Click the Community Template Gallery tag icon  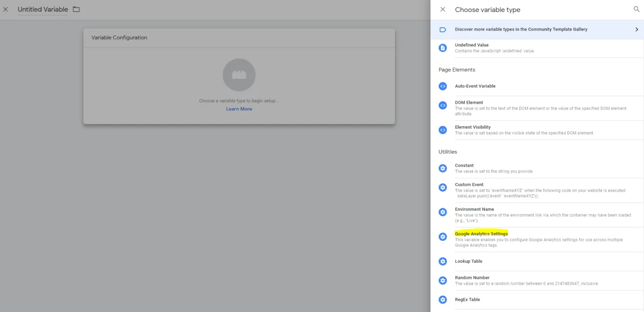coord(443,30)
